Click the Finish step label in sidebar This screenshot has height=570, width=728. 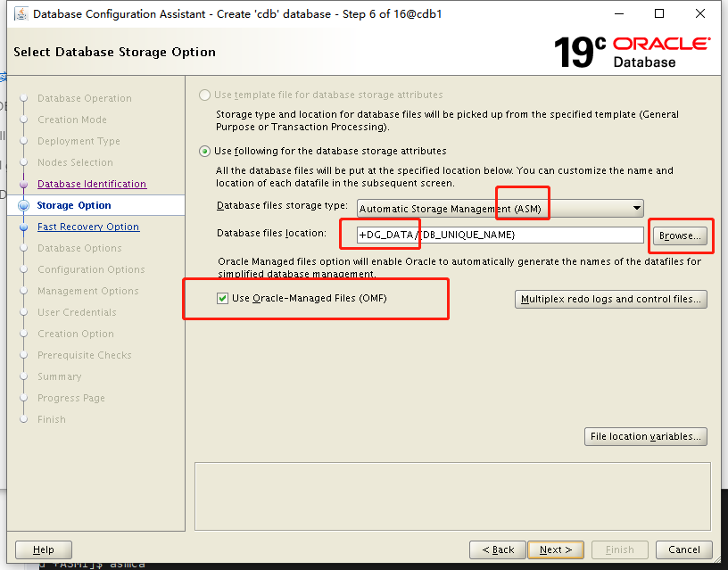coord(52,419)
